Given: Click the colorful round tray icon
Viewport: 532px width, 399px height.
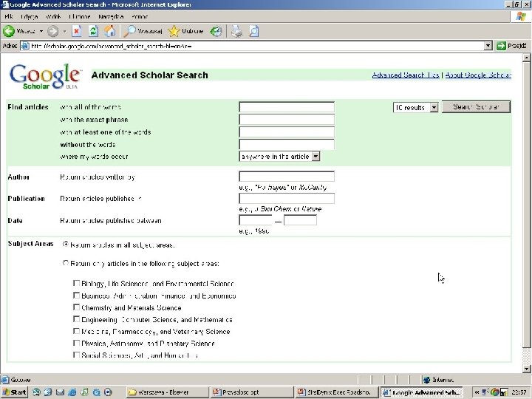Looking at the screenshot, I should pos(495,392).
